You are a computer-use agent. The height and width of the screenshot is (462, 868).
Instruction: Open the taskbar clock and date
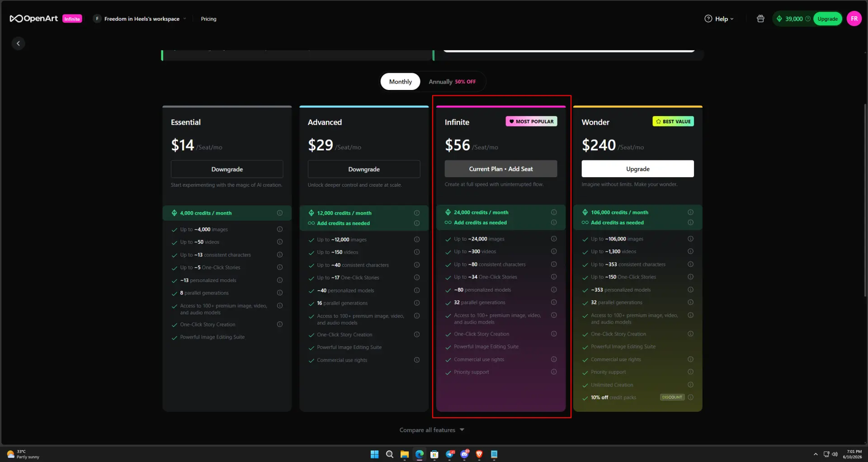tap(853, 454)
